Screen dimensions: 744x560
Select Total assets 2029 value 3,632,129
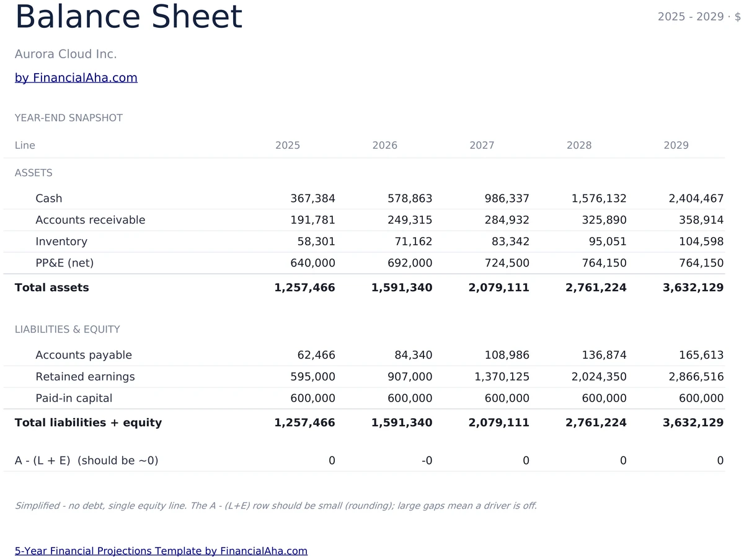[x=693, y=287]
